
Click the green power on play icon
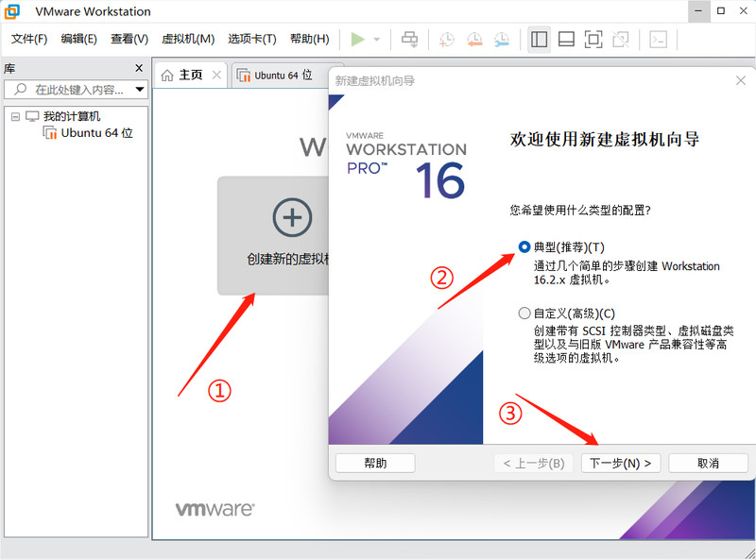coord(358,40)
